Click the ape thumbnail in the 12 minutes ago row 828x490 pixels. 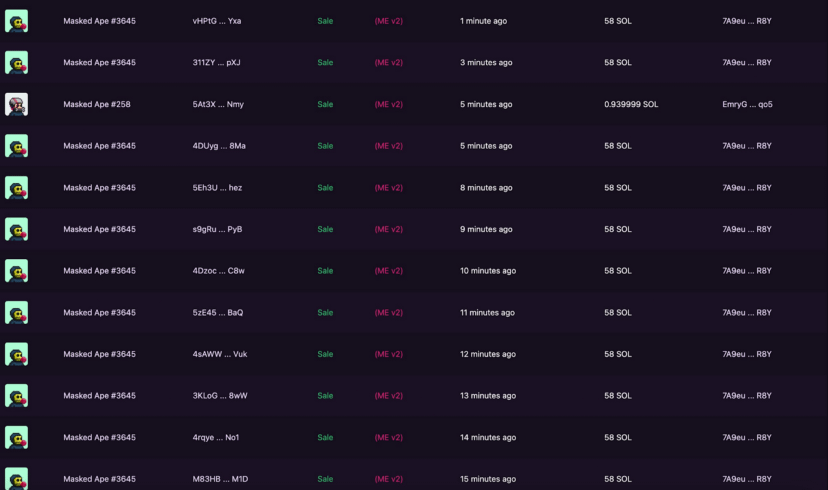[x=16, y=354]
